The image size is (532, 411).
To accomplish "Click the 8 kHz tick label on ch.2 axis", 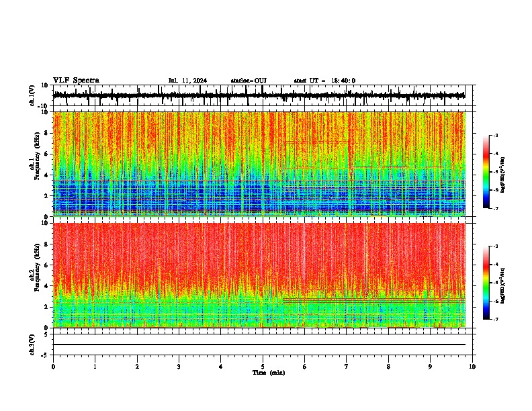I will tap(47, 244).
